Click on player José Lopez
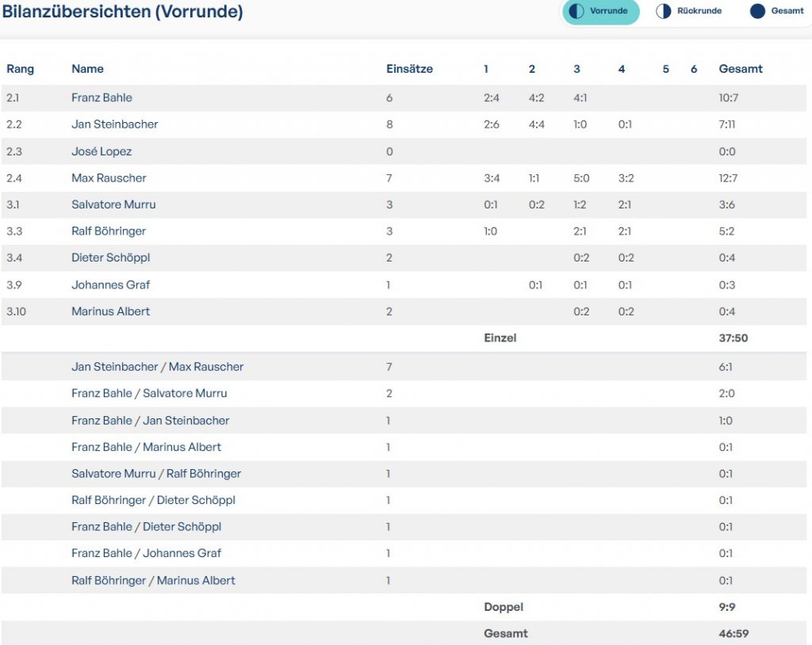This screenshot has height=645, width=812. (x=101, y=151)
